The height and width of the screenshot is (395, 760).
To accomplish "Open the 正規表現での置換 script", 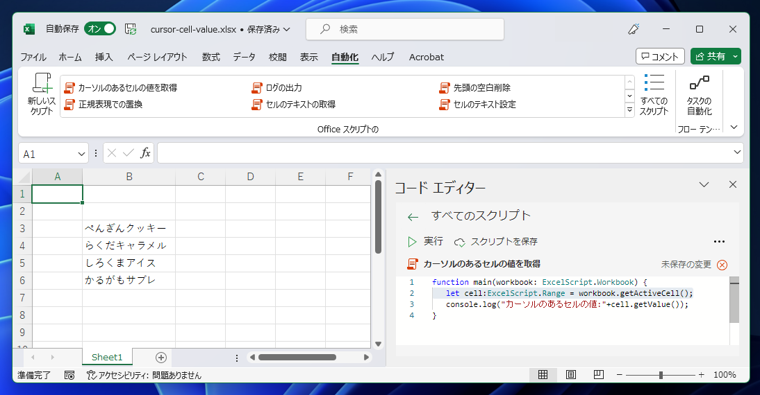I will [103, 104].
